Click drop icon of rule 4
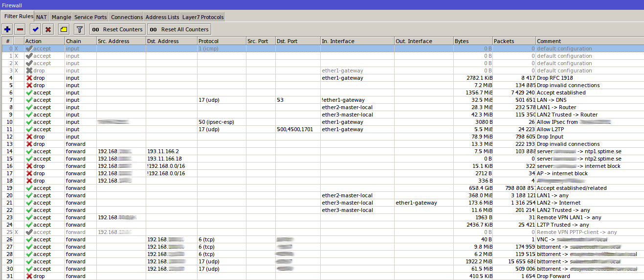644x280 pixels. (29, 78)
